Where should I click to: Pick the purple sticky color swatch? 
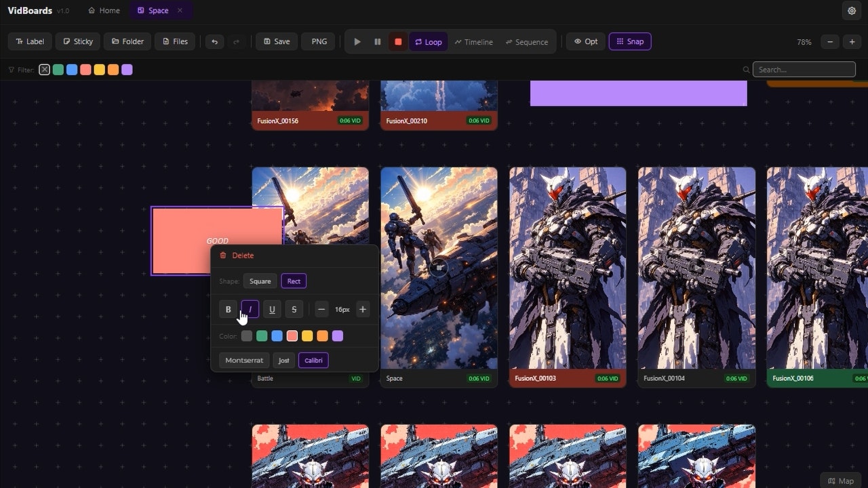[x=338, y=336]
